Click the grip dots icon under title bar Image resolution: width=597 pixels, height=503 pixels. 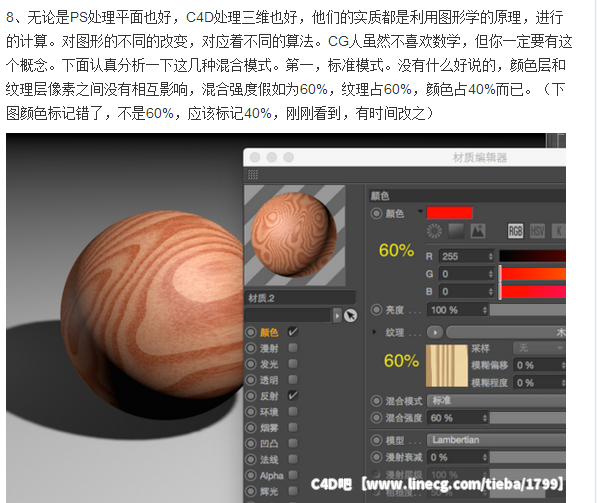(x=253, y=174)
